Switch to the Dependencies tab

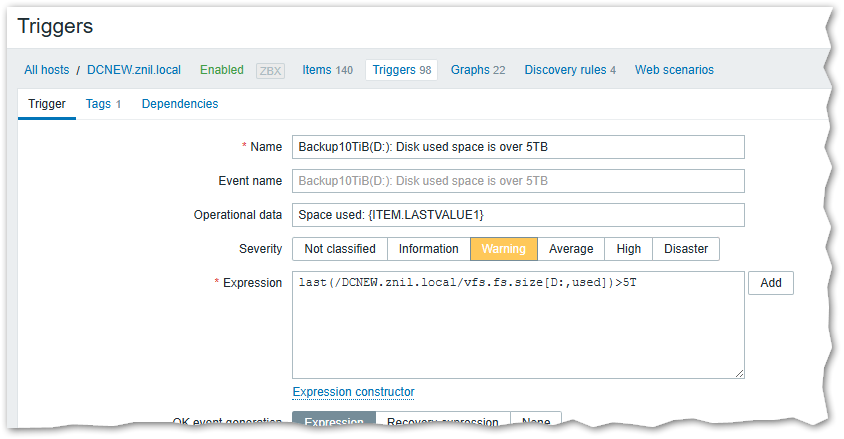(x=180, y=104)
